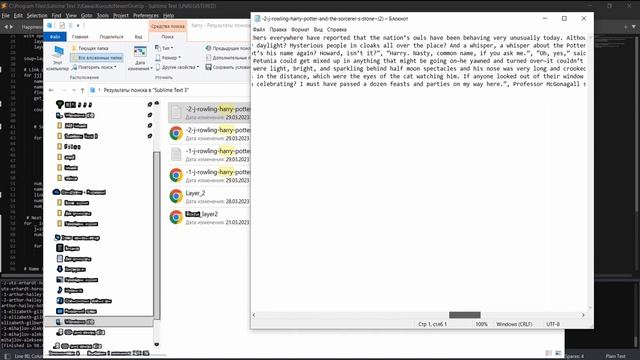Open OneDrive cloud item in navigation pane
The height and width of the screenshot is (360, 640).
click(80, 192)
